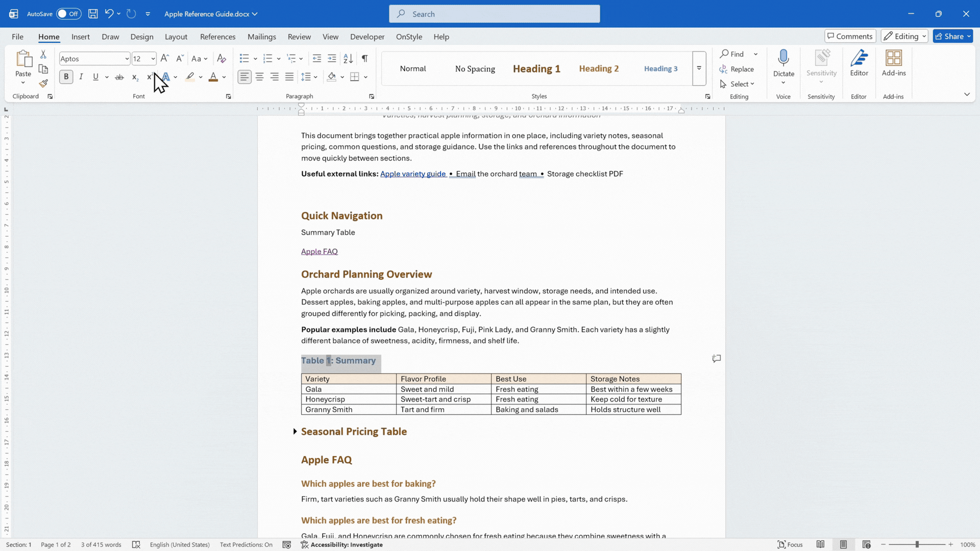980x551 pixels.
Task: Click the Cut scissors icon
Action: coord(43,54)
